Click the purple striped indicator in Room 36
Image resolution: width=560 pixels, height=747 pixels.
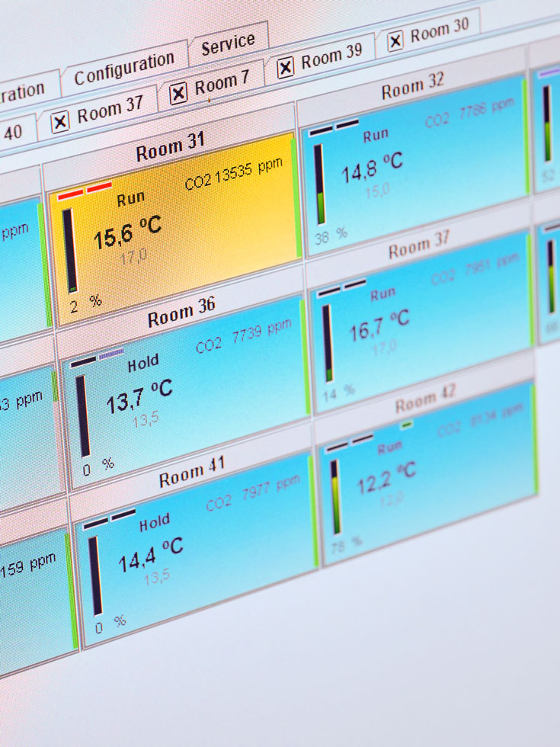tap(111, 354)
